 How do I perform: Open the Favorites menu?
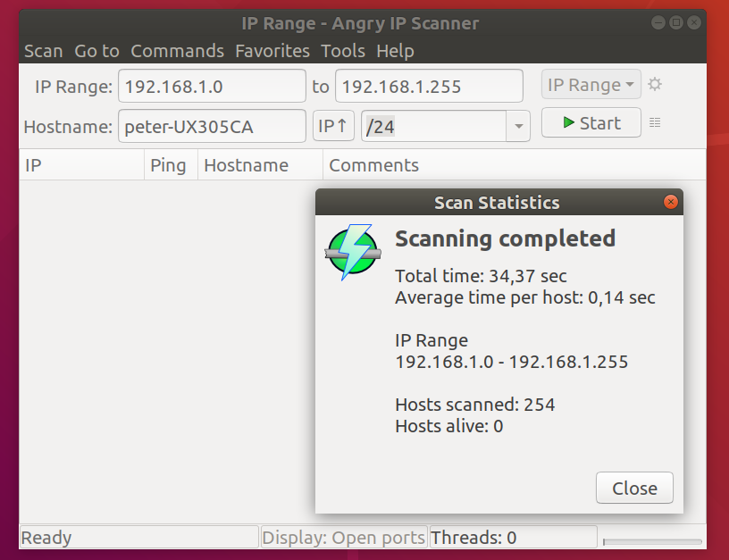coord(272,51)
